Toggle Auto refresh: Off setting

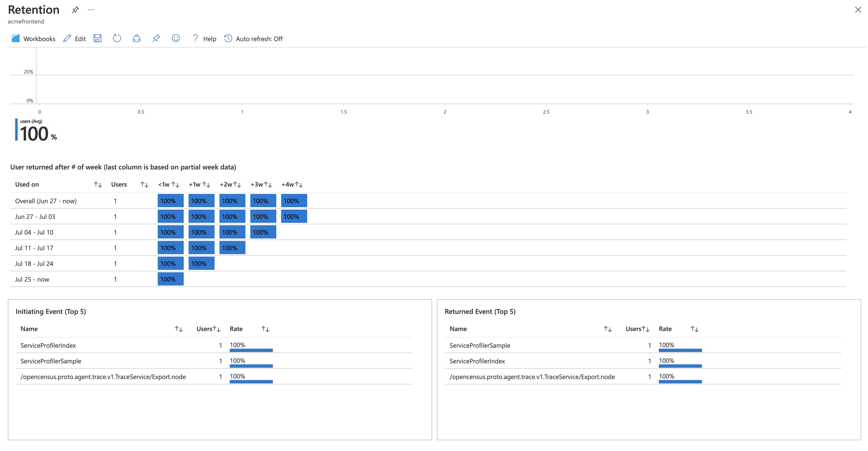tap(253, 39)
